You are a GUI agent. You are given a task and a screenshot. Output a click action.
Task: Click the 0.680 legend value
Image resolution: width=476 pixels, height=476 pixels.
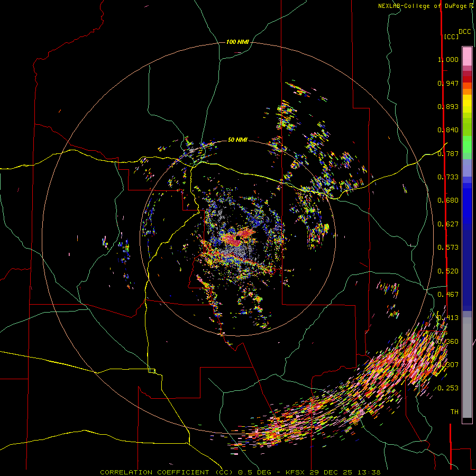[x=448, y=200]
